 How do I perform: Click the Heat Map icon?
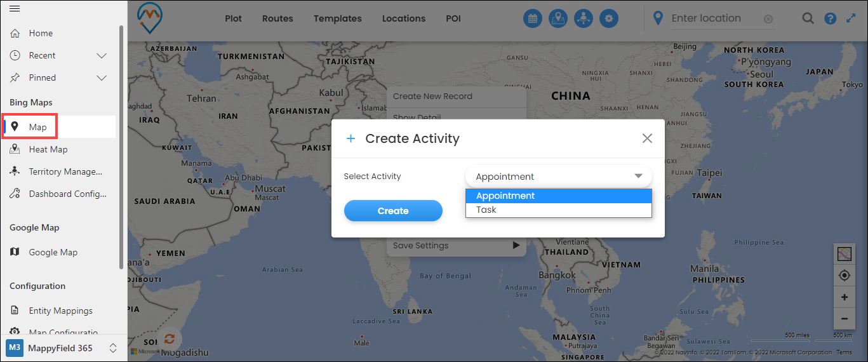coord(15,149)
